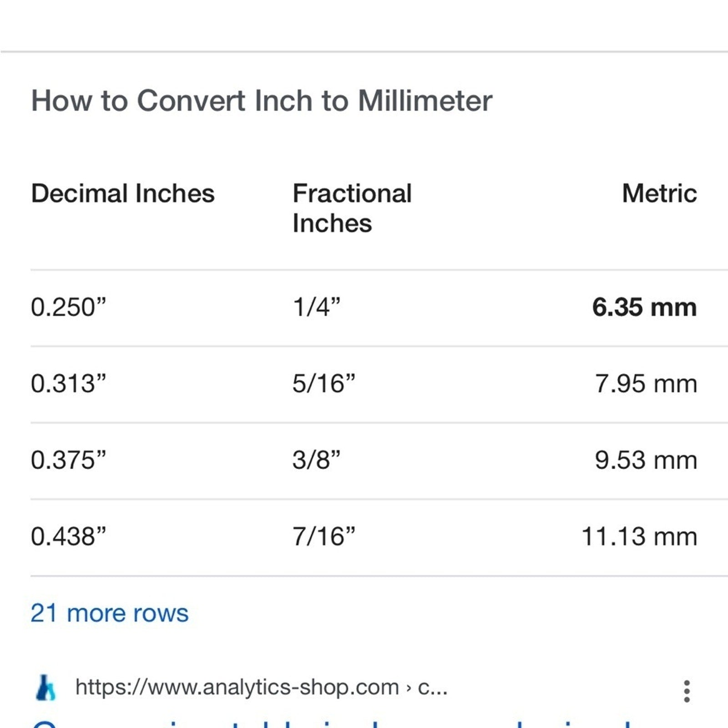Click the 1/4" fractional cell
The height and width of the screenshot is (728, 728).
click(x=316, y=307)
